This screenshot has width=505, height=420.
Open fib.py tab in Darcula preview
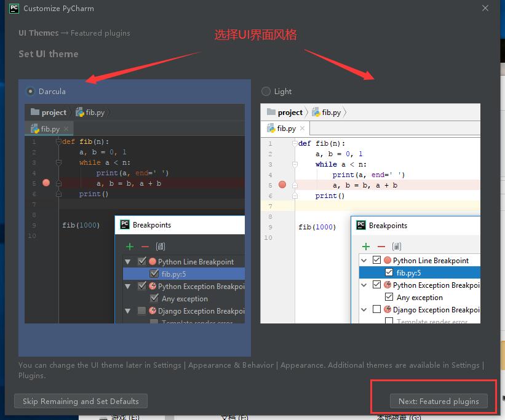49,129
